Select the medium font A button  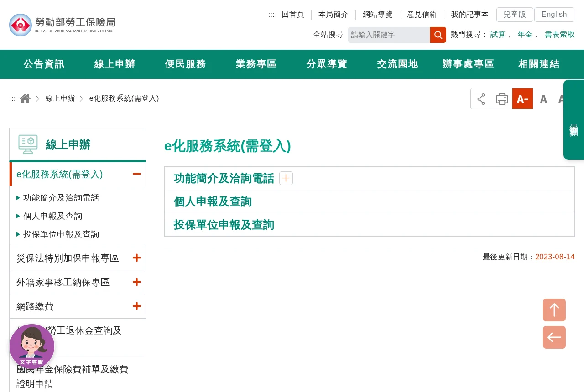[543, 99]
